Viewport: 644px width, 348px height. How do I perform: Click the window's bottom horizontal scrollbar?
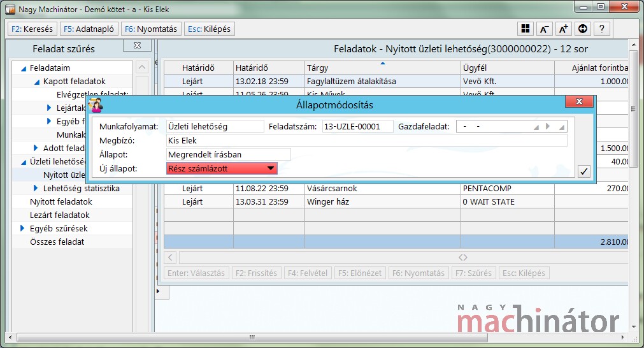tap(252, 337)
